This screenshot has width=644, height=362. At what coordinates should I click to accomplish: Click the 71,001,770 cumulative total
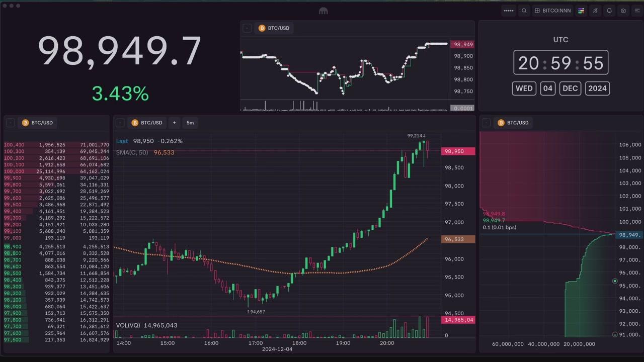pos(95,145)
